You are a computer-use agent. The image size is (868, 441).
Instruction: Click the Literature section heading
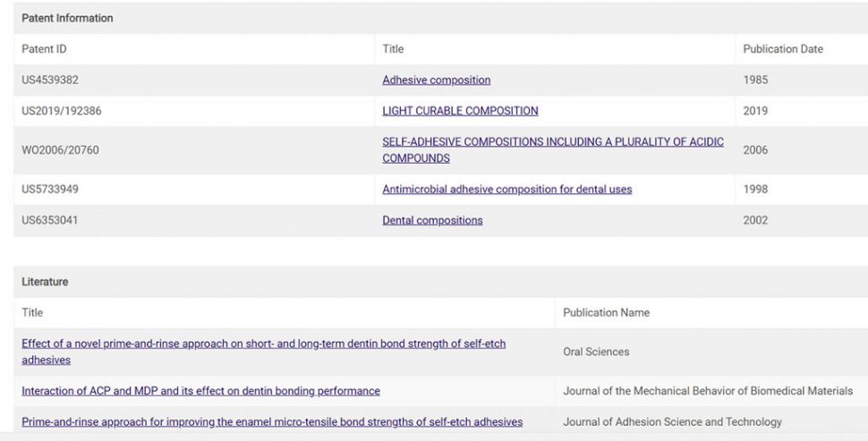(x=45, y=282)
